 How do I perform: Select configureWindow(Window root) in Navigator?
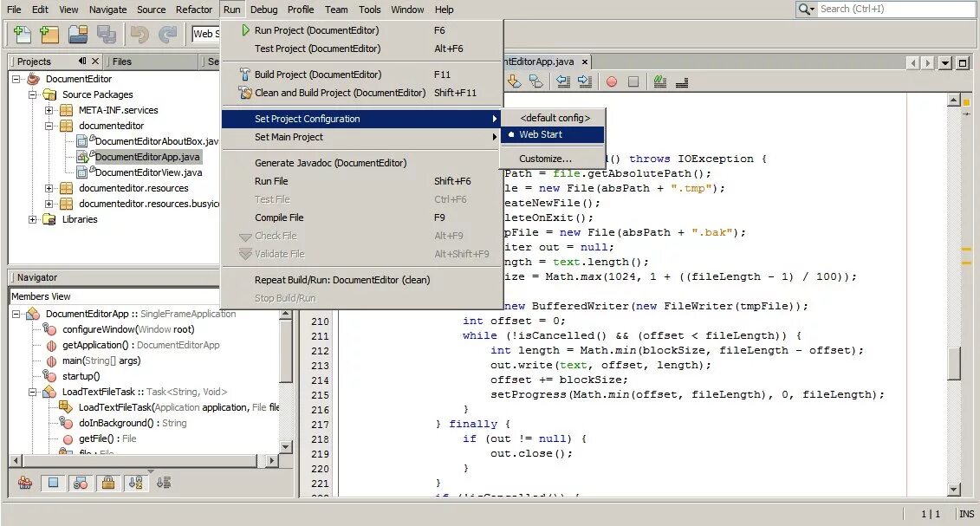click(128, 329)
